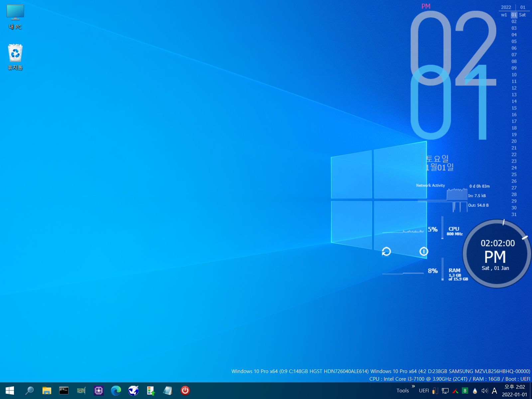Click the red power button taskbar icon

(185, 391)
